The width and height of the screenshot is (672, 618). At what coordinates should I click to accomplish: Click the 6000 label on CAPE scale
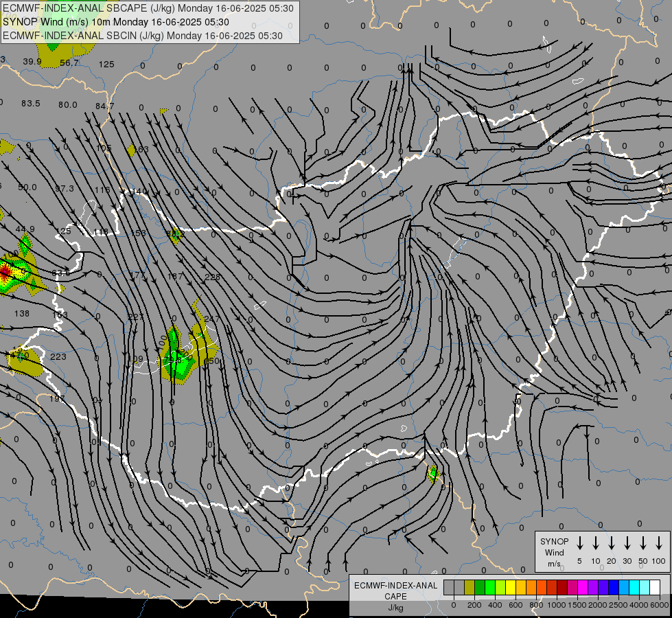660,605
